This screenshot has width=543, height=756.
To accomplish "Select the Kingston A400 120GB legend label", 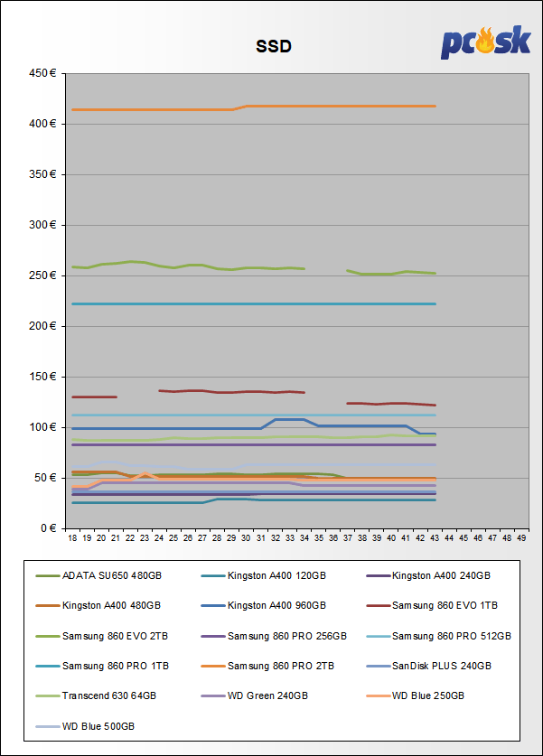I will (276, 575).
